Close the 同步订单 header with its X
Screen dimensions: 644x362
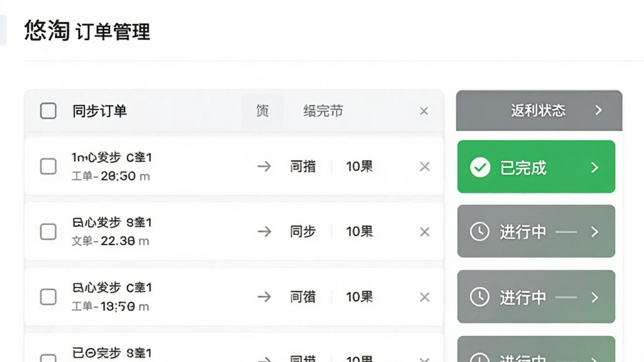pyautogui.click(x=424, y=111)
